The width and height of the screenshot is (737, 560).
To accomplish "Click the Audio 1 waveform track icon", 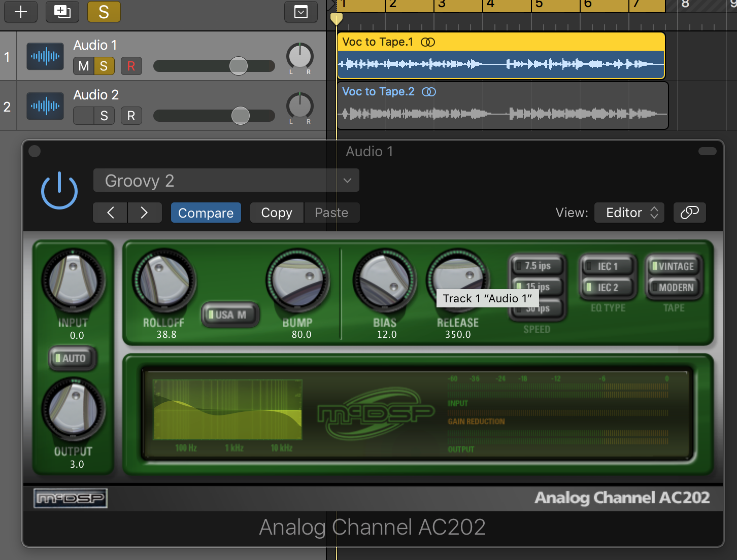I will pos(45,56).
